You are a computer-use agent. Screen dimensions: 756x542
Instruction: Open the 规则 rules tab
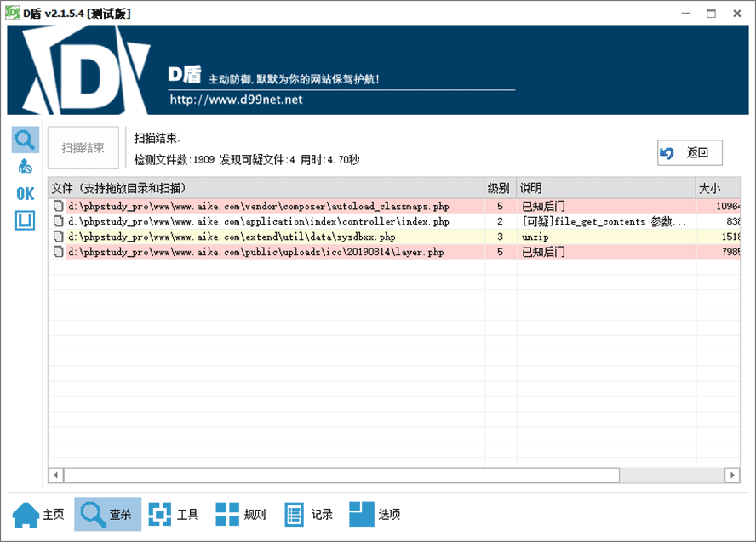pos(241,514)
